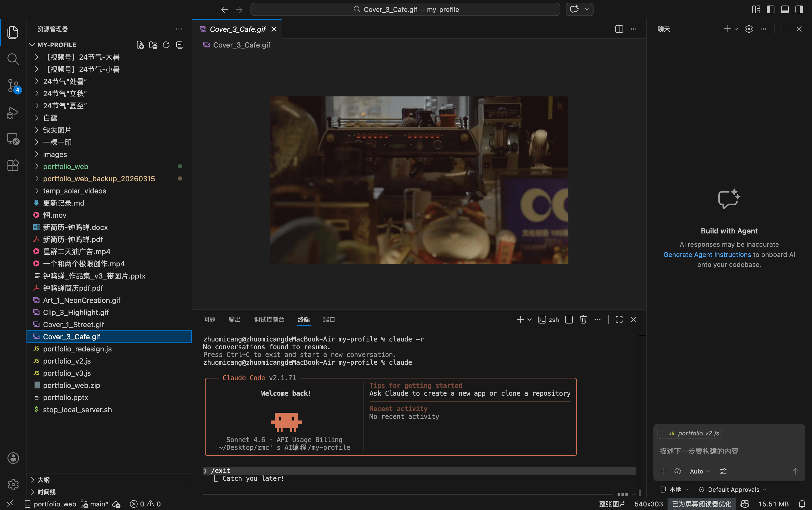This screenshot has width=812, height=510.
Task: Click New File icon in explorer header
Action: [x=140, y=45]
